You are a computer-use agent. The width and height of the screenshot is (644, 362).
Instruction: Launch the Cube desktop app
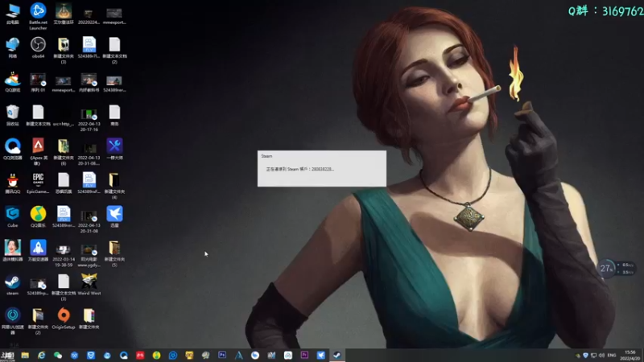[13, 216]
